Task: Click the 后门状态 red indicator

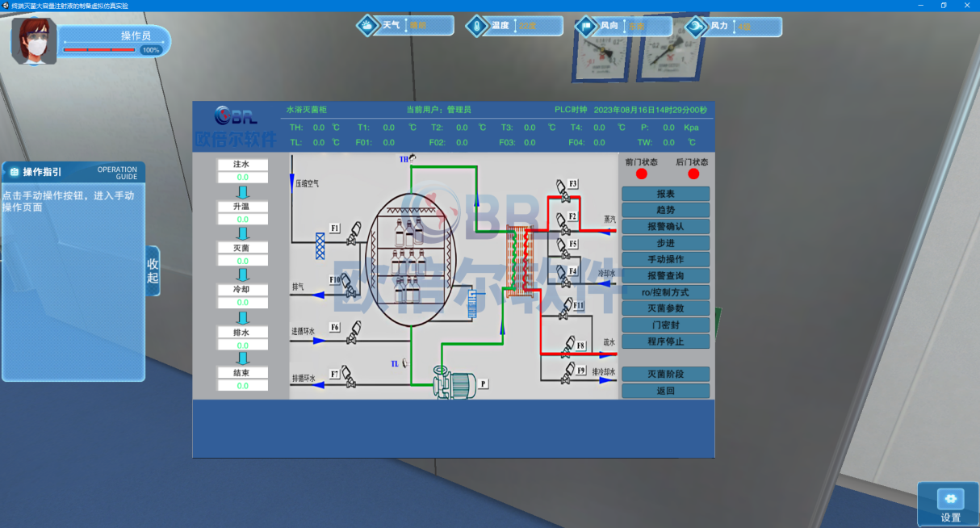Action: 693,174
